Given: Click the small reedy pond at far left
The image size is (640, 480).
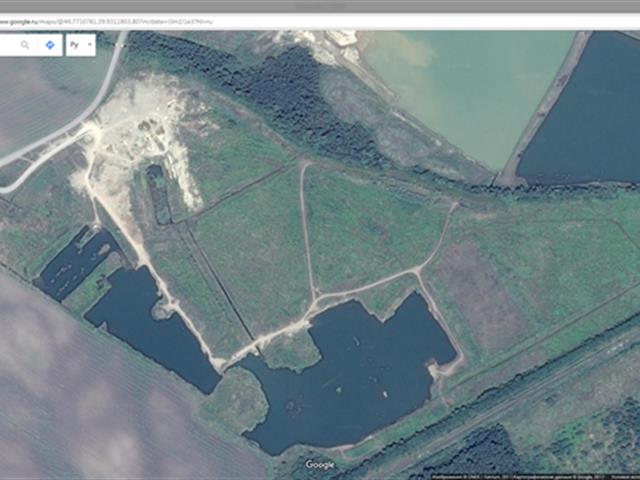Looking at the screenshot, I should pyautogui.click(x=75, y=260).
